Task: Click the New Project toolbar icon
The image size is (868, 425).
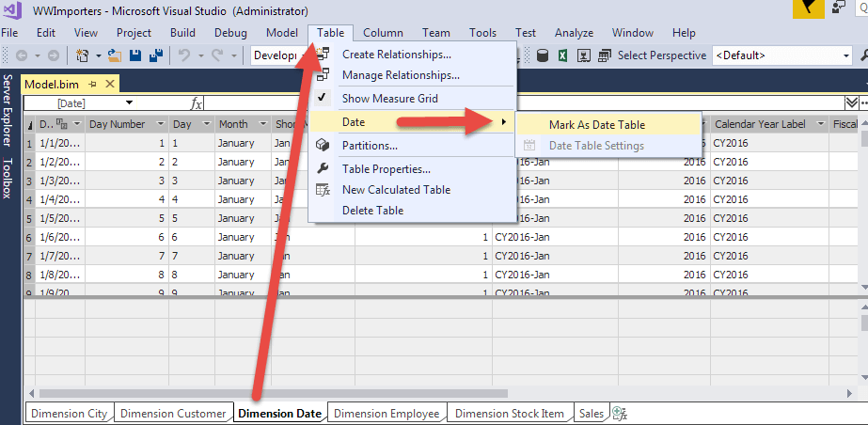Action: (x=83, y=55)
